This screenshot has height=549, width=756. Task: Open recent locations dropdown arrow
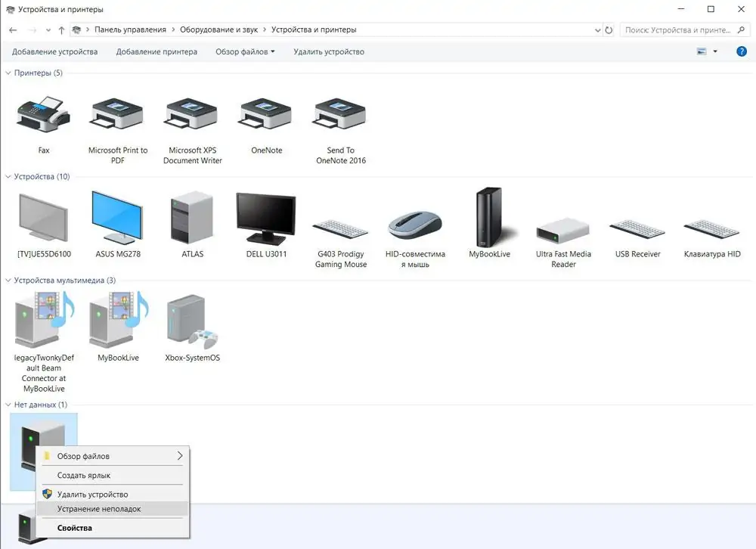48,30
